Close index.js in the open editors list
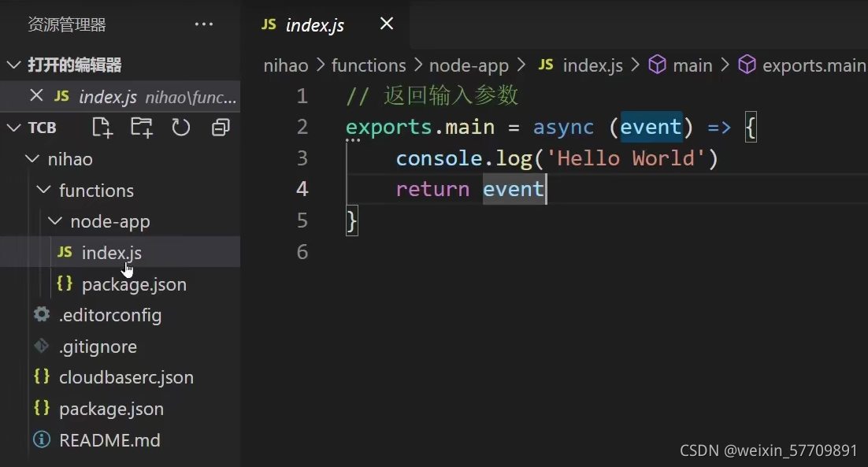This screenshot has height=467, width=868. coord(36,96)
